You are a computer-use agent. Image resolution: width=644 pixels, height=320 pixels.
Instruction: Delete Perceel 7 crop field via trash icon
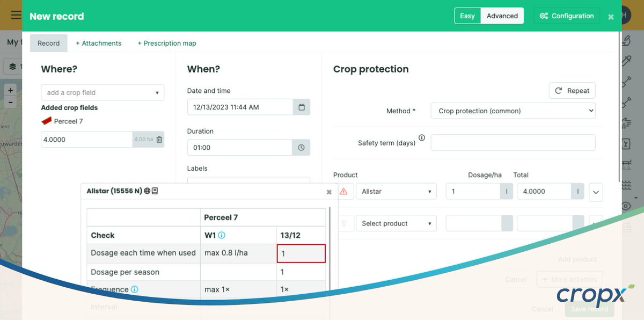(x=159, y=140)
